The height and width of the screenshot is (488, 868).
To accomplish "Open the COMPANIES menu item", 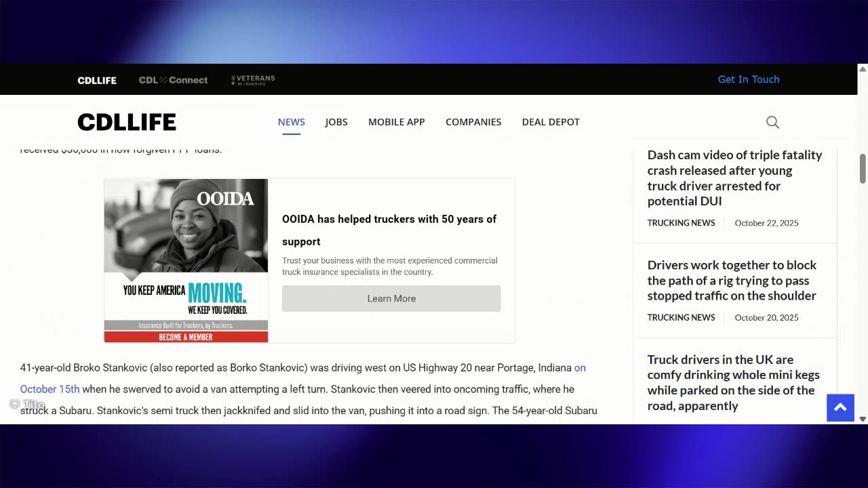I will tap(473, 122).
